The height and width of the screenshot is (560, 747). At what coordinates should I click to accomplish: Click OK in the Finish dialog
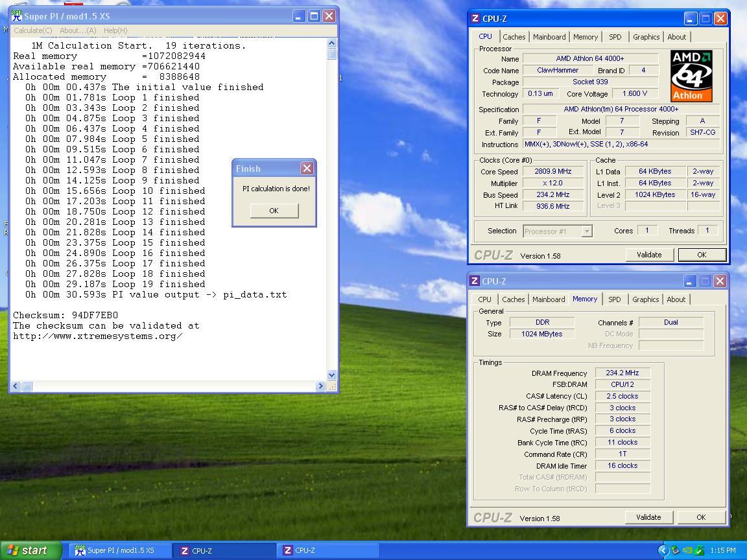pos(274,211)
